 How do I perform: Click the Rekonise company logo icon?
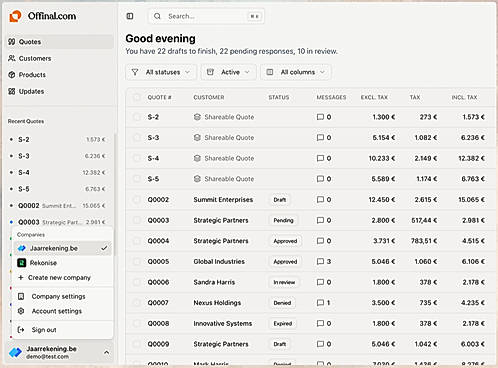point(22,263)
